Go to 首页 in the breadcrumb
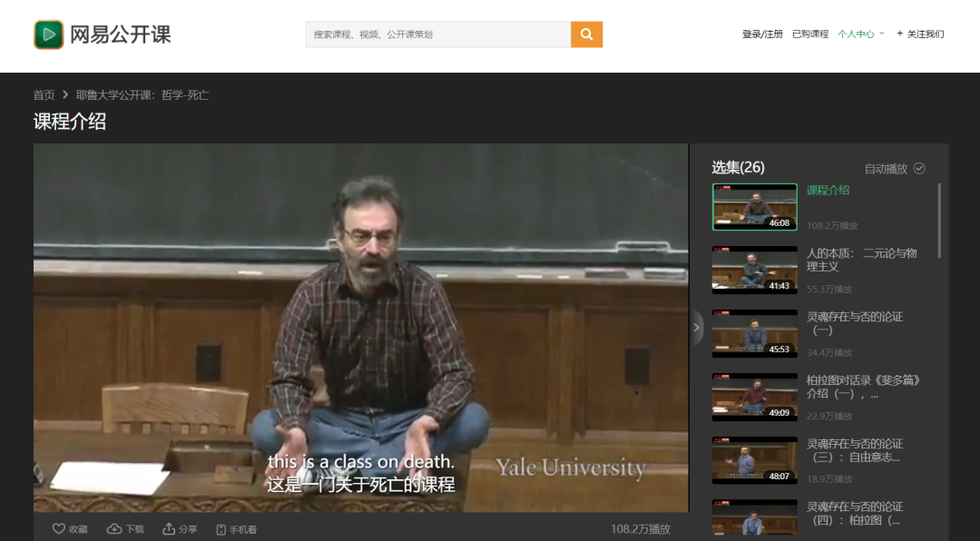The image size is (980, 541). tap(44, 95)
